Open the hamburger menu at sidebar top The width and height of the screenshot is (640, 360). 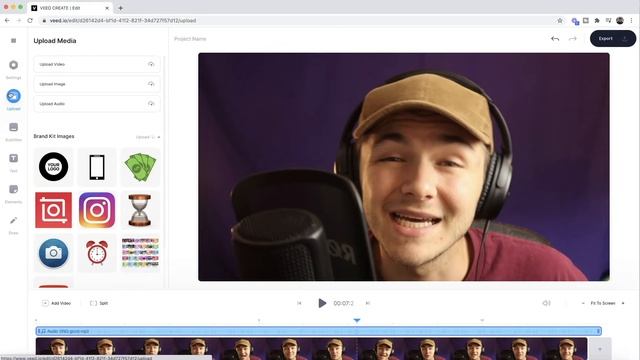click(x=13, y=40)
